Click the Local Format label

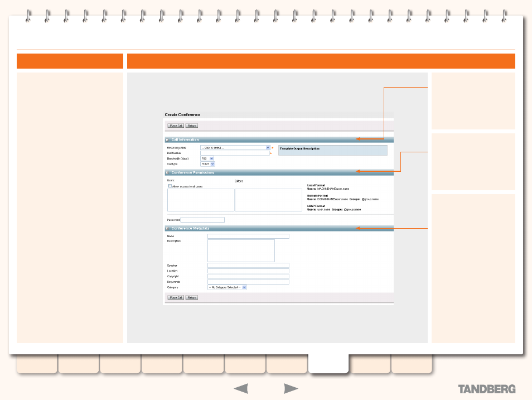pyautogui.click(x=316, y=185)
